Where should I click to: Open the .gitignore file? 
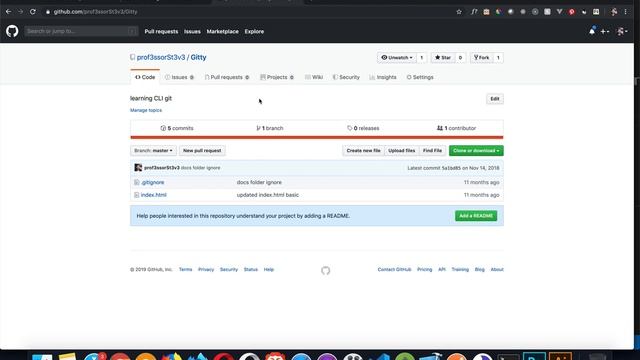tap(153, 182)
